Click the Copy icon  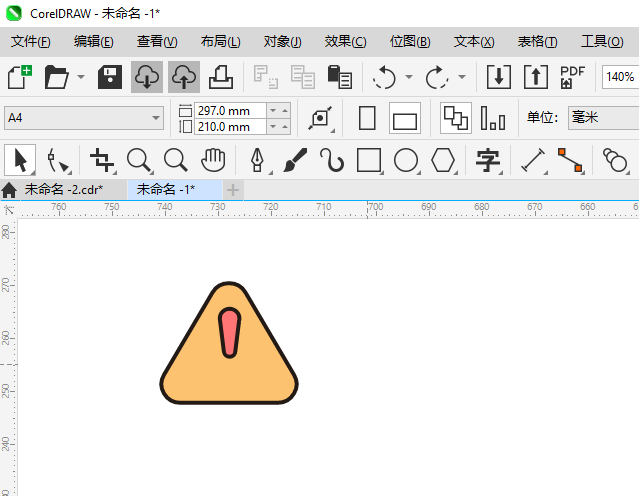[x=302, y=77]
